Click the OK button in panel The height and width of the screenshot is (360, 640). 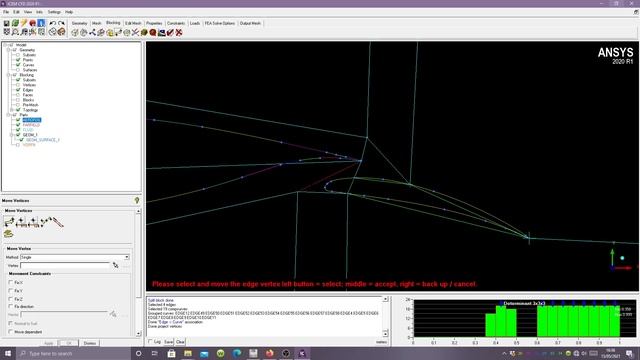point(69,343)
